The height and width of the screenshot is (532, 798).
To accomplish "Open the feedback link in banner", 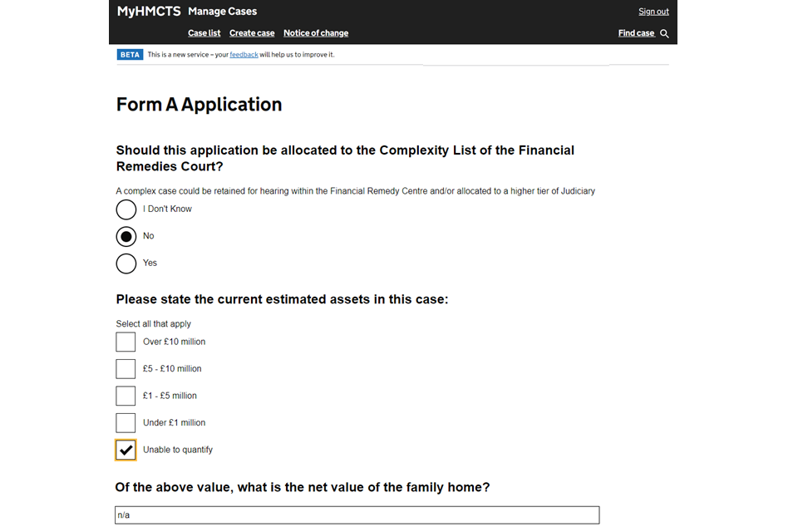I will (x=244, y=55).
